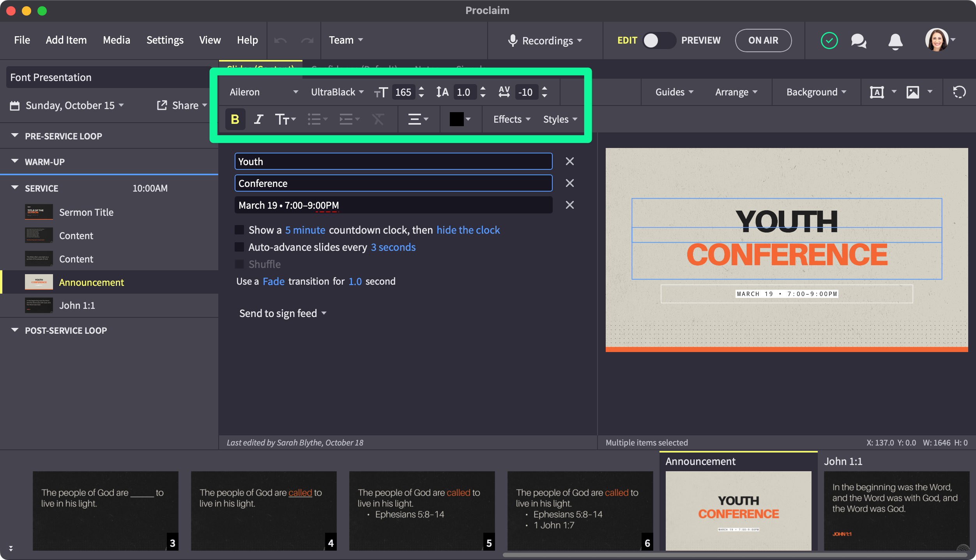This screenshot has width=976, height=560.
Task: Click the undo arrow
Action: (280, 41)
